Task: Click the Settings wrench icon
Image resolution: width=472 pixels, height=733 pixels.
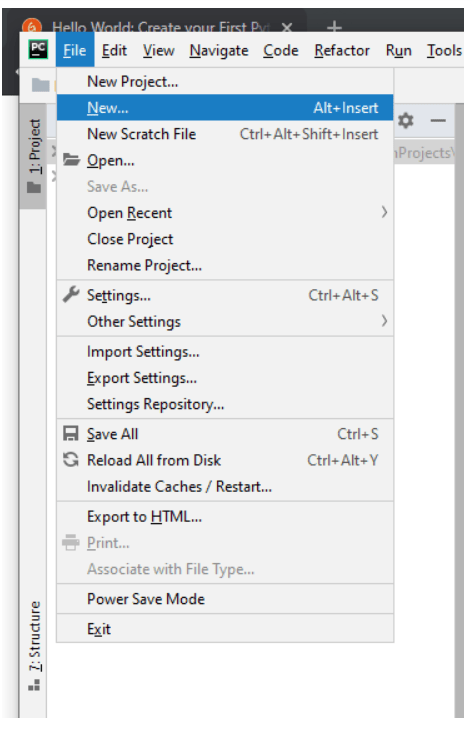Action: tap(71, 295)
